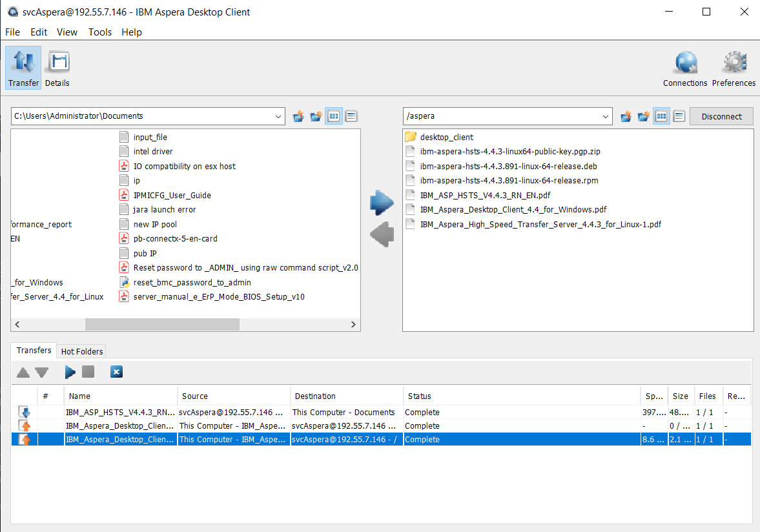This screenshot has width=760, height=532.
Task: Open Preferences gear icon
Action: (734, 68)
